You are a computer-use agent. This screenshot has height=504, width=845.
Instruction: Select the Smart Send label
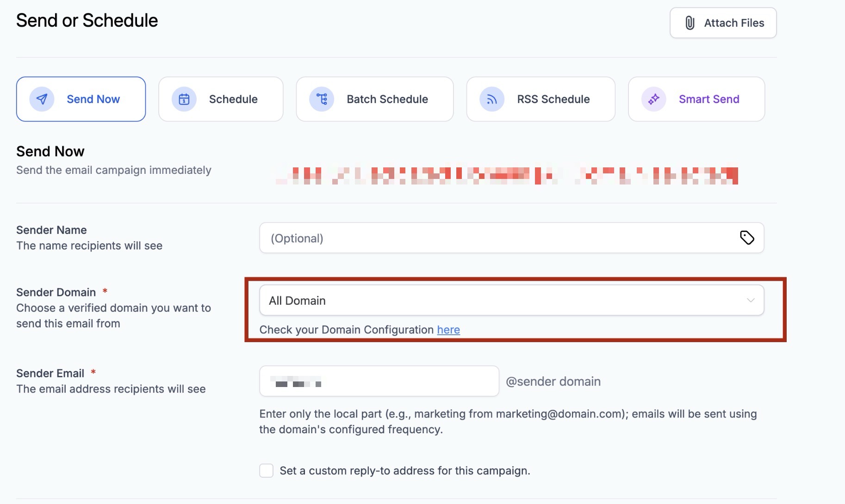click(709, 99)
